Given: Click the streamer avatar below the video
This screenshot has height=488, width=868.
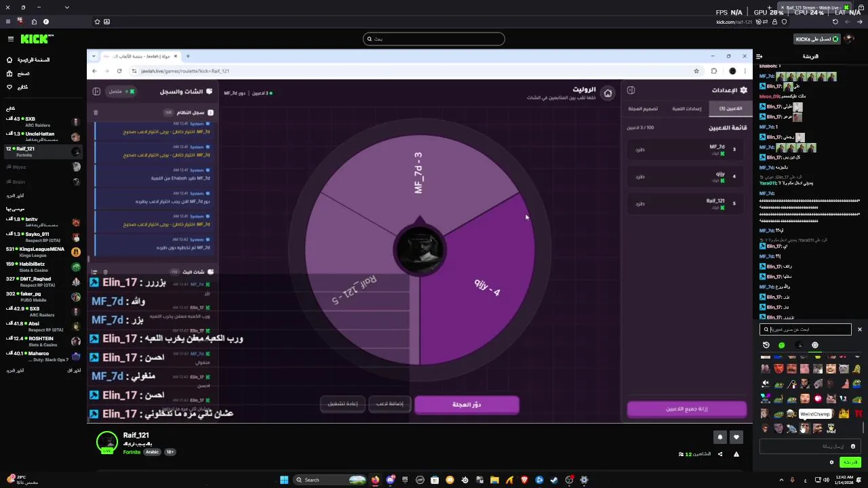Looking at the screenshot, I should click(x=107, y=442).
